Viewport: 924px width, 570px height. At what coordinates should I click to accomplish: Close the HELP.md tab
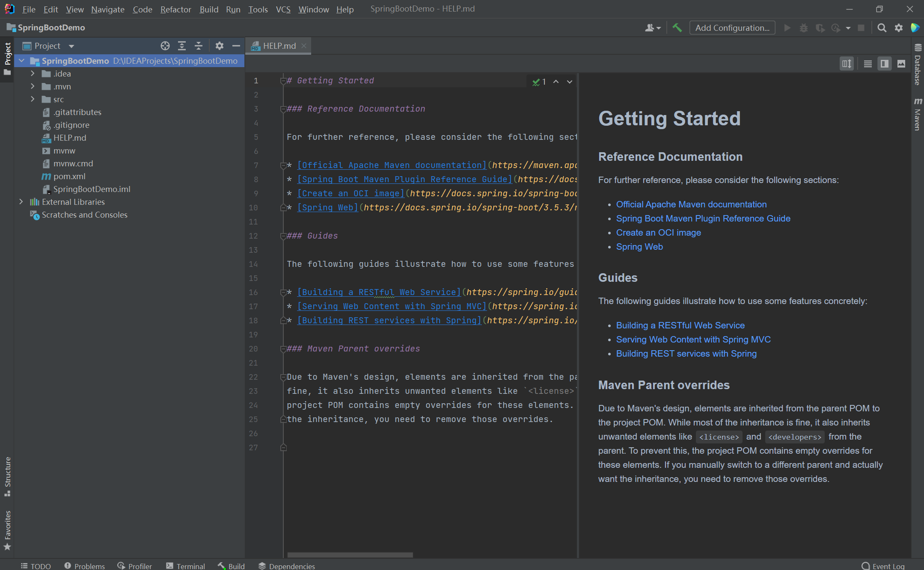tap(304, 46)
